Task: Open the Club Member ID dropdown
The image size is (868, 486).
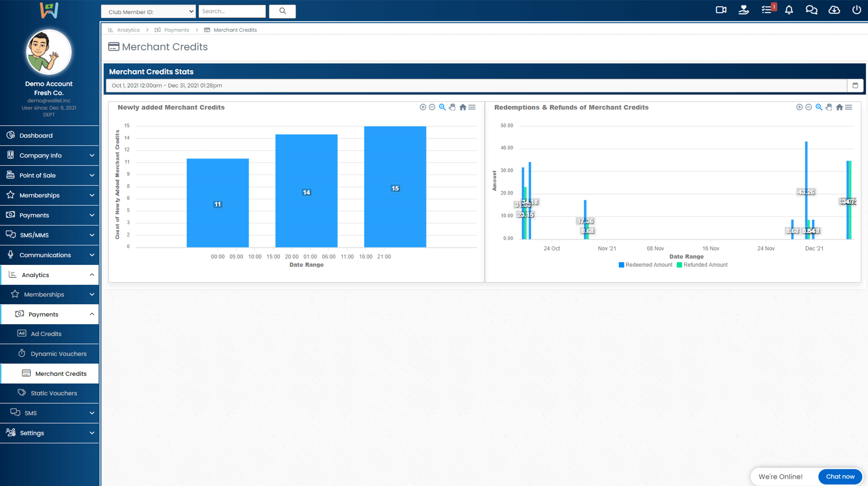Action: (x=148, y=12)
